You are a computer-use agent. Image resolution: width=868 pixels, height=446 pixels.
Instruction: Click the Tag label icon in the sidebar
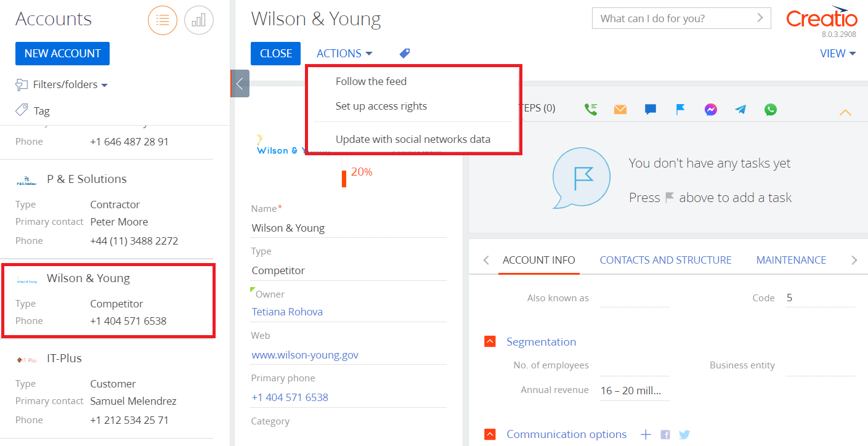[22, 110]
